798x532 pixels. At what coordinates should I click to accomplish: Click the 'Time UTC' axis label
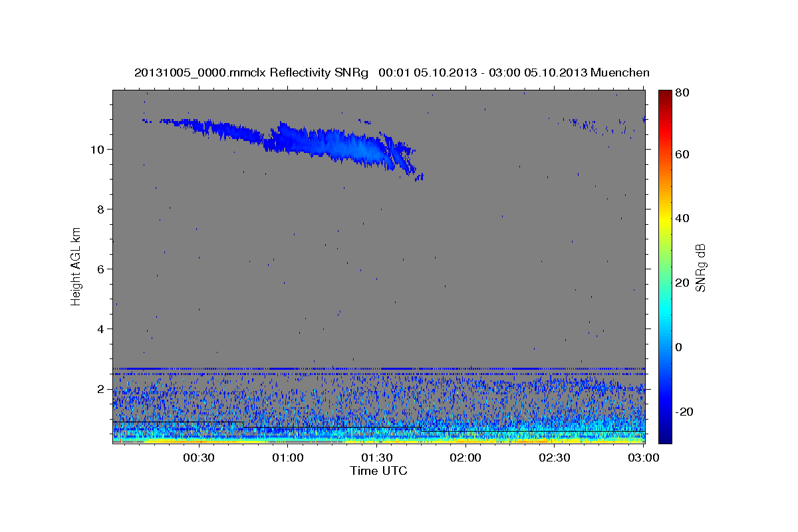[x=378, y=471]
